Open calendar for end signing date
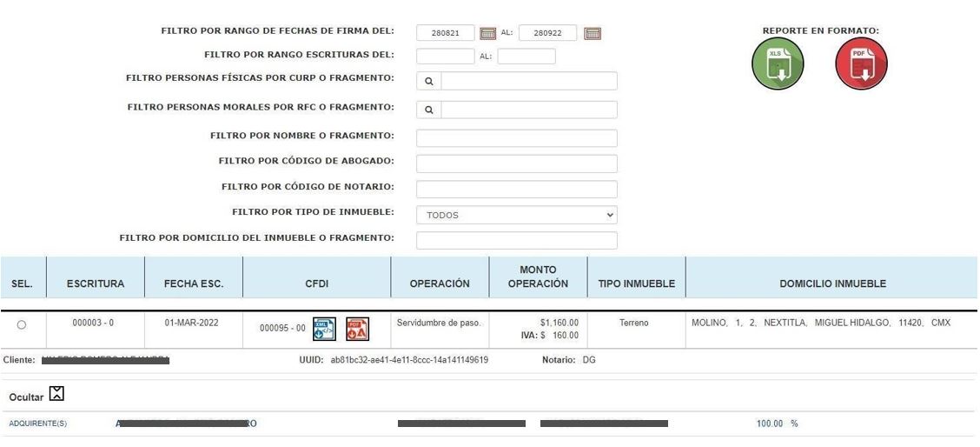This screenshot has height=447, width=980. (593, 33)
